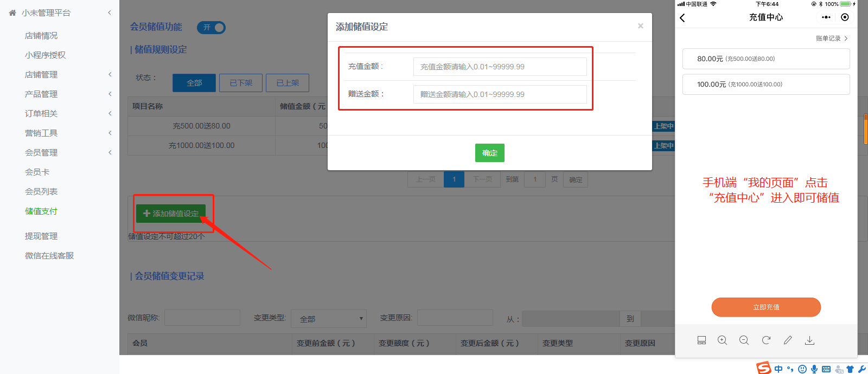Image resolution: width=868 pixels, height=374 pixels.
Task: Switch to the 已下架 status tab
Action: (x=241, y=83)
